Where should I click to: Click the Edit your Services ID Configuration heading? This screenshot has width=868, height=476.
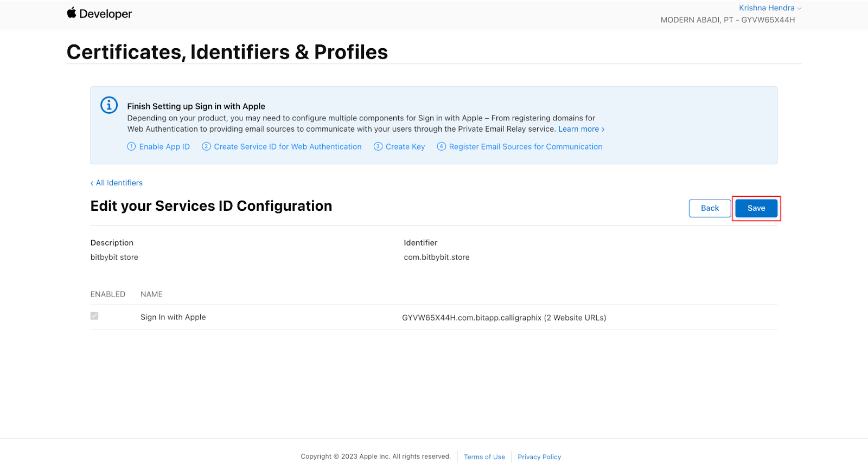tap(211, 206)
